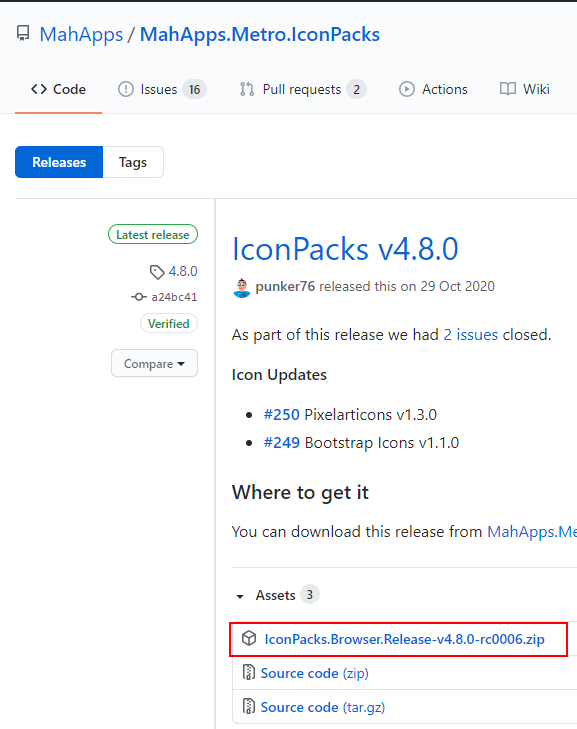Viewport: 577px width, 729px height.
Task: Open issue #250 Pixelarticons link
Action: 281,414
